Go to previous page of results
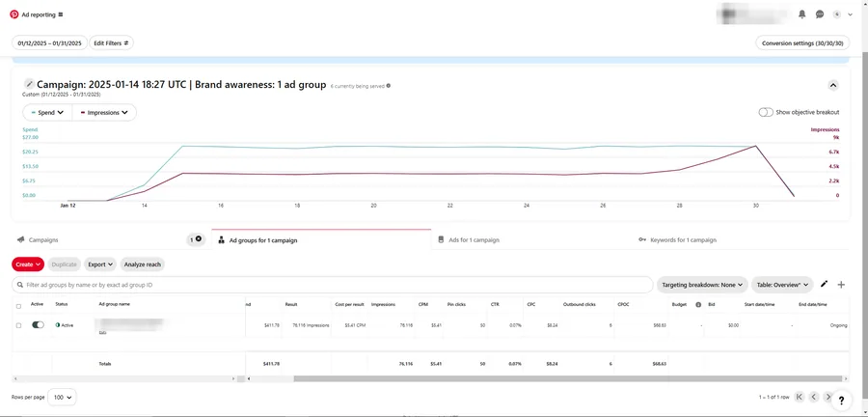The height and width of the screenshot is (417, 868). [x=814, y=397]
